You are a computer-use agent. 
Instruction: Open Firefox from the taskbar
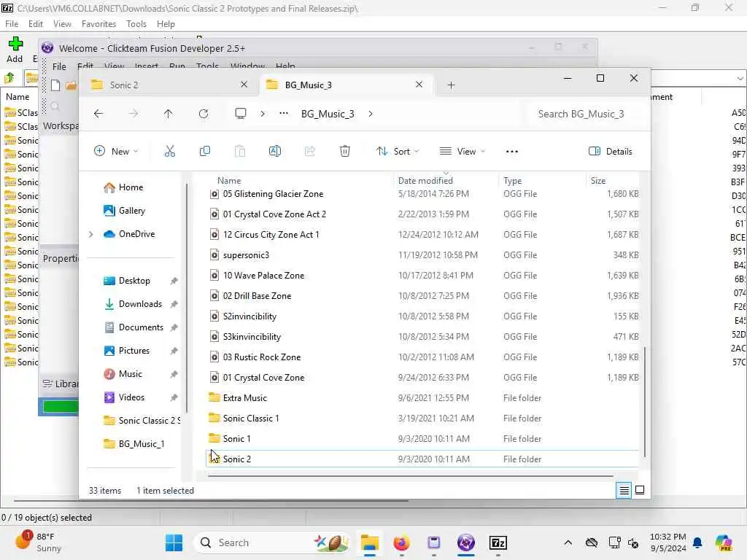click(x=402, y=542)
